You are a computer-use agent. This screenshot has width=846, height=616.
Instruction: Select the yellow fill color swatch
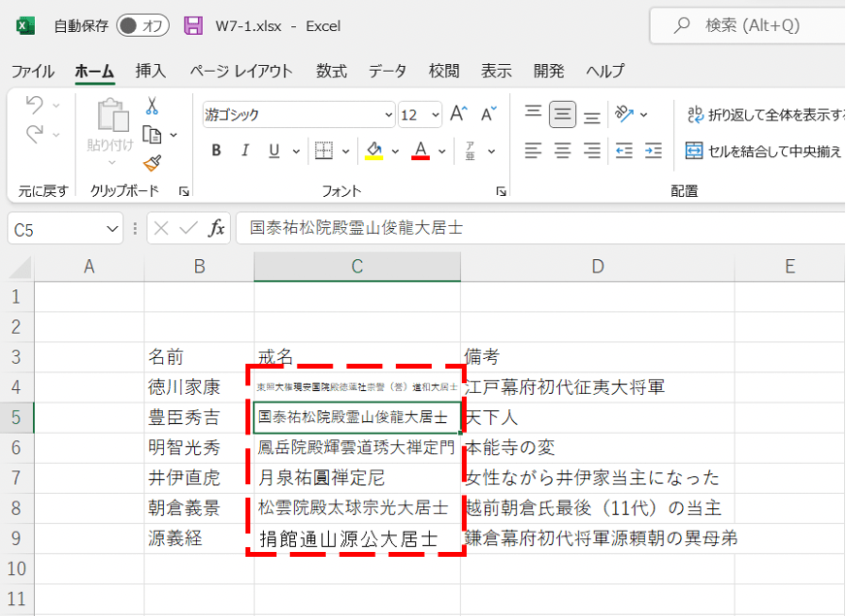(x=373, y=158)
